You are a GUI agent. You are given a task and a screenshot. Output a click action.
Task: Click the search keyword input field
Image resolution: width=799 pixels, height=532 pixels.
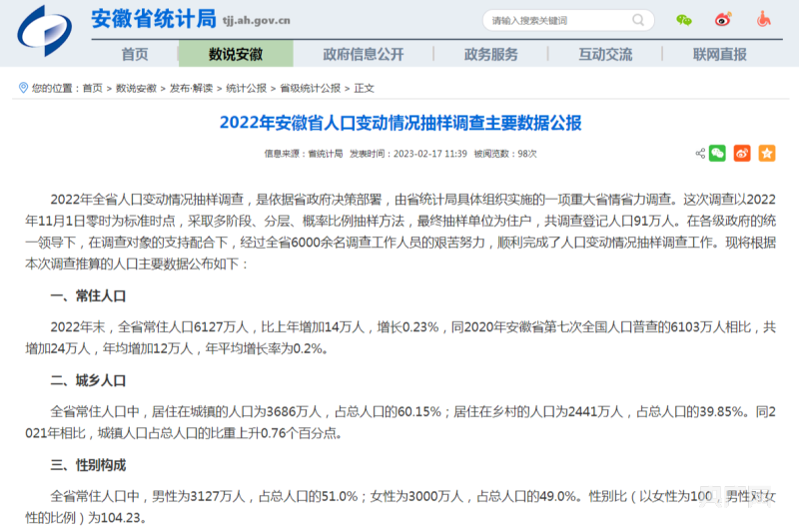click(x=559, y=20)
